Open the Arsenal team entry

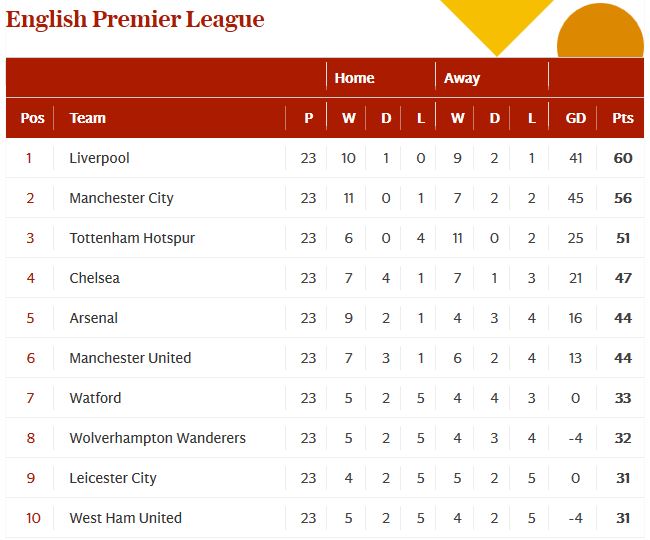point(93,318)
